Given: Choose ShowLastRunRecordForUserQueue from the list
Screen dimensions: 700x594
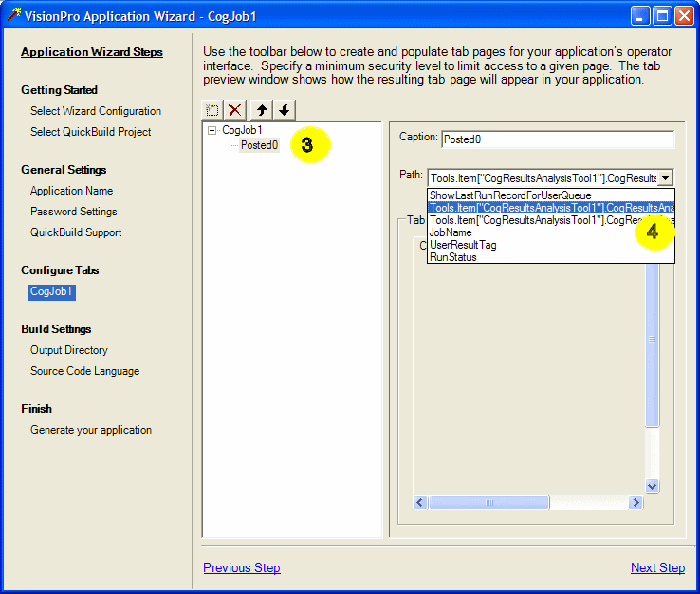Looking at the screenshot, I should coord(510,195).
